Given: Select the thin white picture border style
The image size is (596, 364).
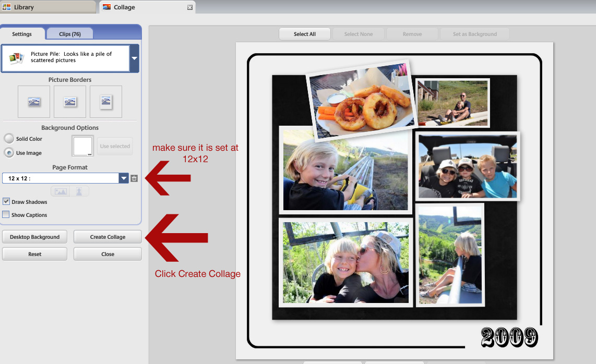Looking at the screenshot, I should (70, 102).
